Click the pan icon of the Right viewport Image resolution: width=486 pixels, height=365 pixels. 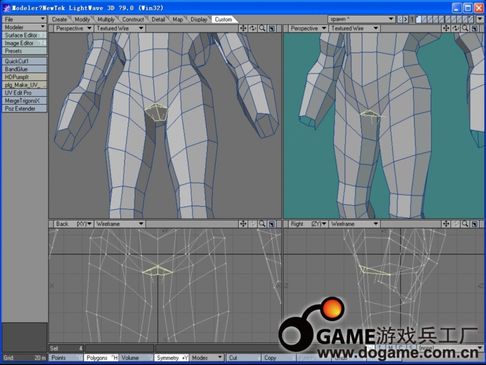click(x=446, y=224)
